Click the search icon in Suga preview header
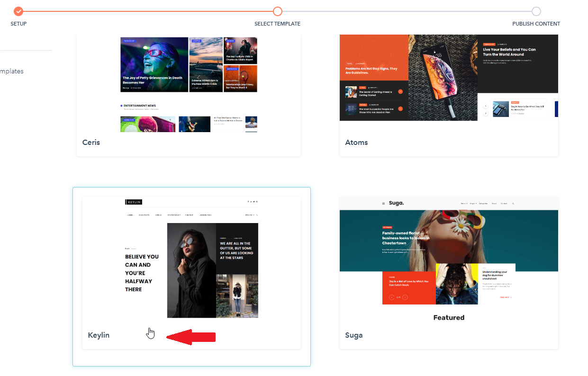588x376 pixels. coord(513,204)
